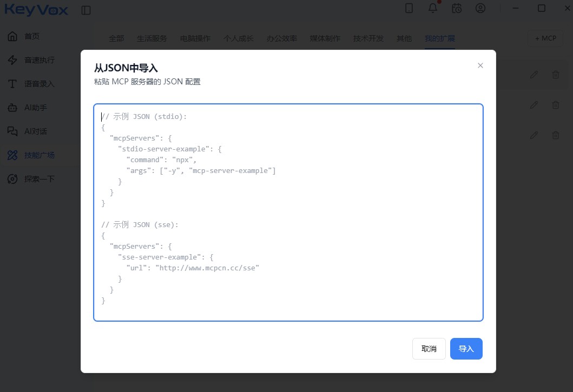Screen dimensions: 573x392
Task: Click the third row's trash icon
Action: click(x=556, y=135)
